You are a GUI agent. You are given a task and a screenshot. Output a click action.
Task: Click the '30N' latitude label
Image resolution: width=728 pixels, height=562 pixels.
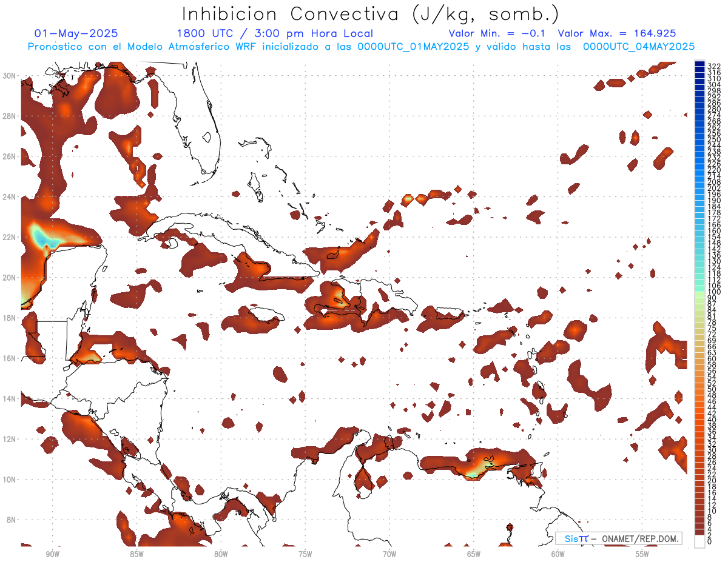click(x=10, y=76)
